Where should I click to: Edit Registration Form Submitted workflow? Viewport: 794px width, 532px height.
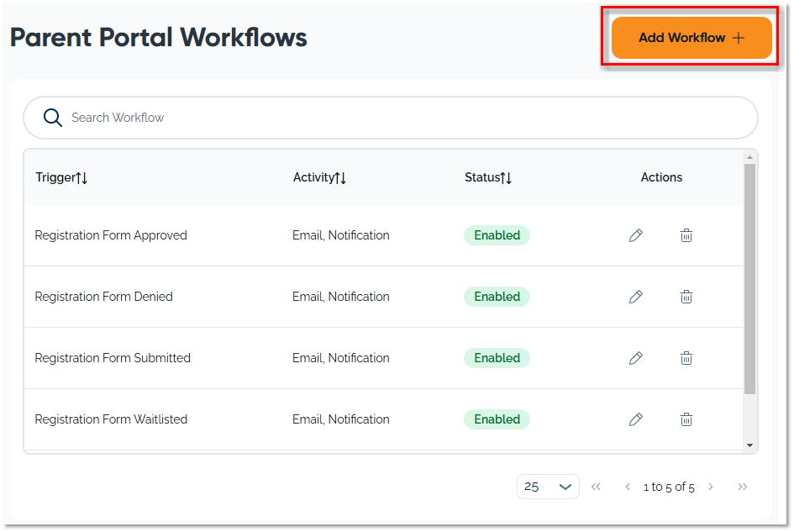point(636,358)
